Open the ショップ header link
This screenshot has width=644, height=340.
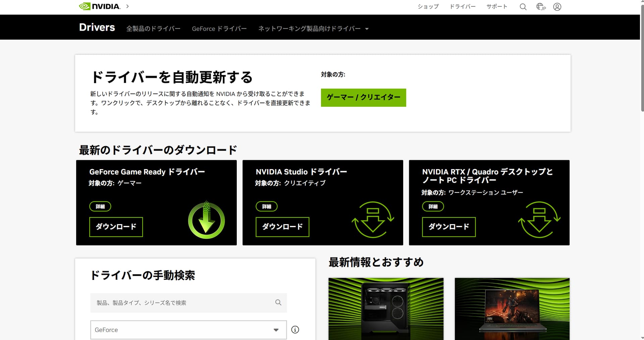pyautogui.click(x=428, y=6)
